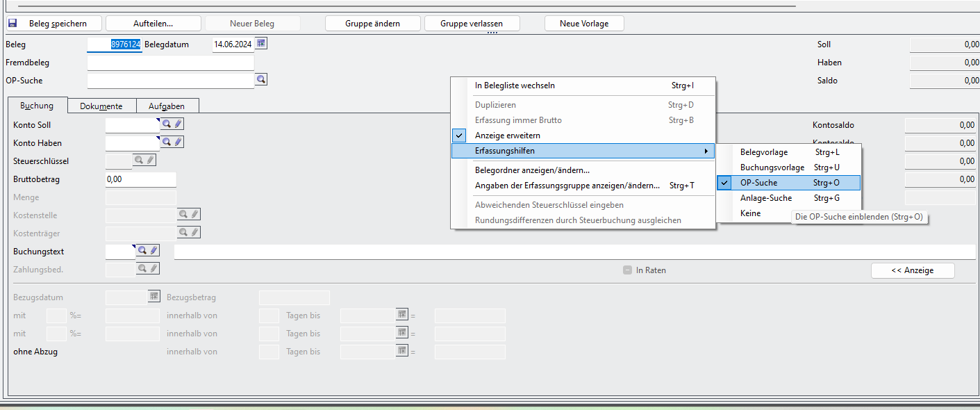Click the OP-Suche magnifier icon
Screen dimensions: 980x410
tap(261, 80)
